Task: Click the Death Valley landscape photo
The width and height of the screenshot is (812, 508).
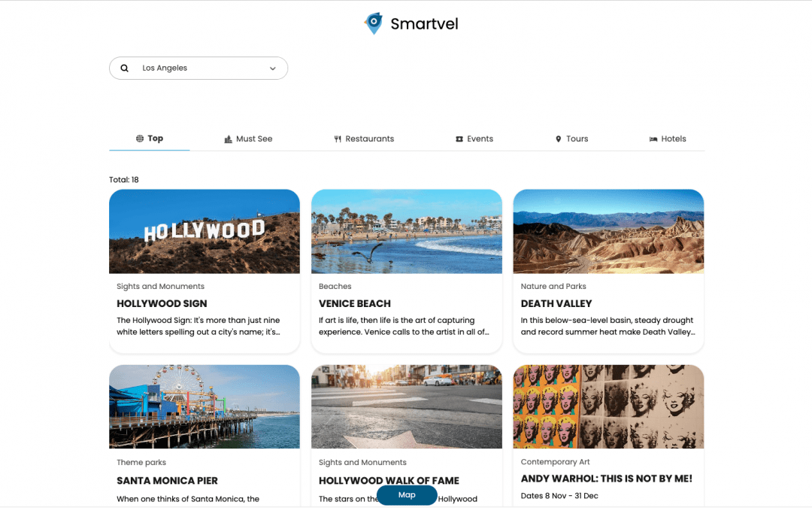Action: tap(608, 231)
